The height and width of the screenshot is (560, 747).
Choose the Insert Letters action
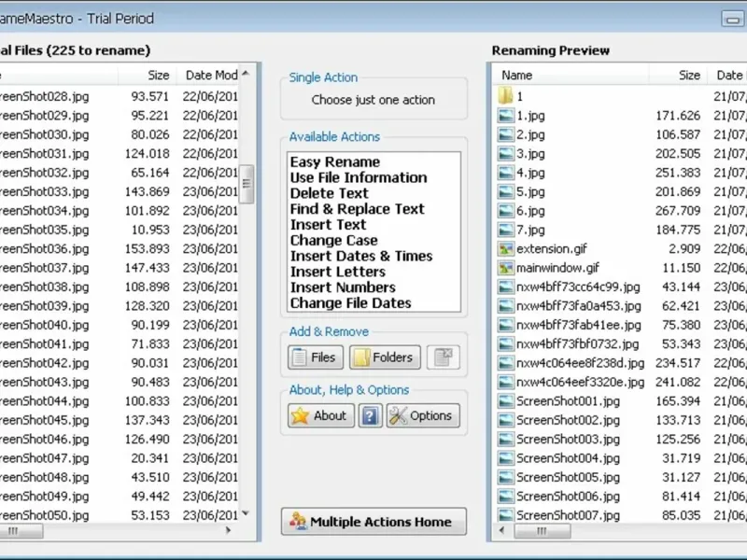pos(338,272)
